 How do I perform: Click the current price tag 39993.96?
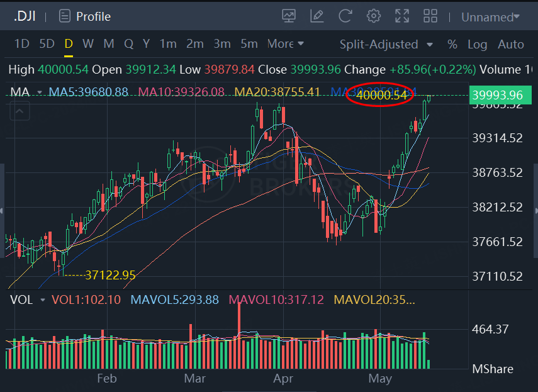[x=500, y=95]
